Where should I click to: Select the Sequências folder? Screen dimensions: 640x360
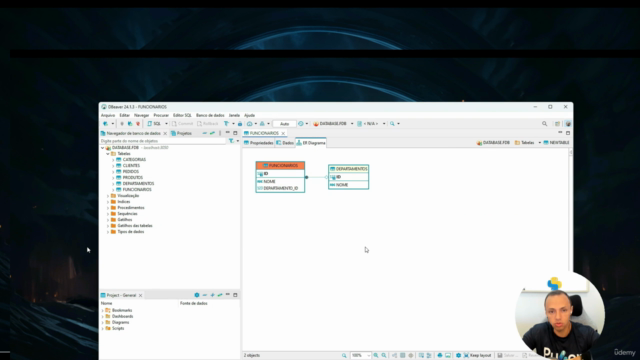[x=127, y=214]
